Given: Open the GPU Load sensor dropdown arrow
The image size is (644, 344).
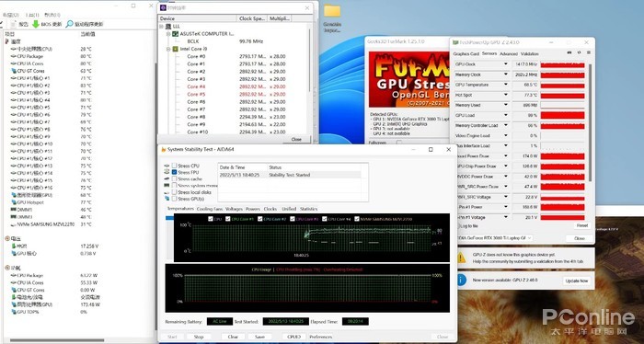Looking at the screenshot, I should [506, 115].
